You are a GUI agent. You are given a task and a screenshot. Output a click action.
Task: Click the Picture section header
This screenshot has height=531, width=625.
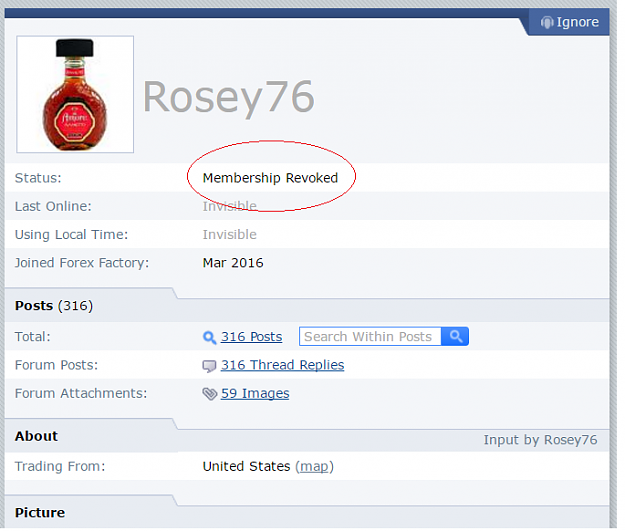click(x=40, y=513)
